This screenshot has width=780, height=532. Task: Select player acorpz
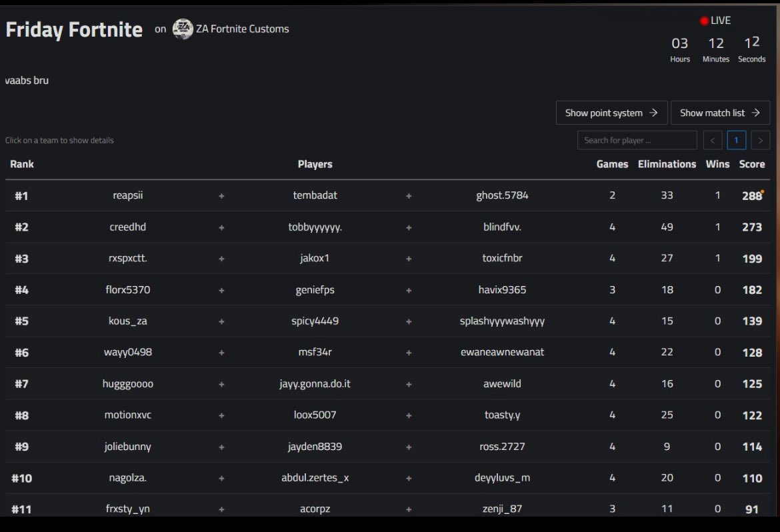[315, 509]
